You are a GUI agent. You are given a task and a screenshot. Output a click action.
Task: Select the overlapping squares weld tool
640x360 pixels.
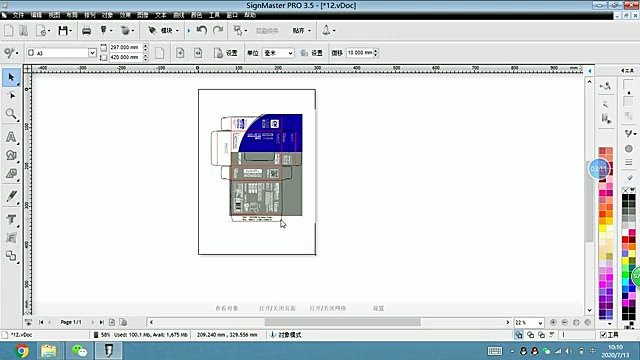click(11, 256)
